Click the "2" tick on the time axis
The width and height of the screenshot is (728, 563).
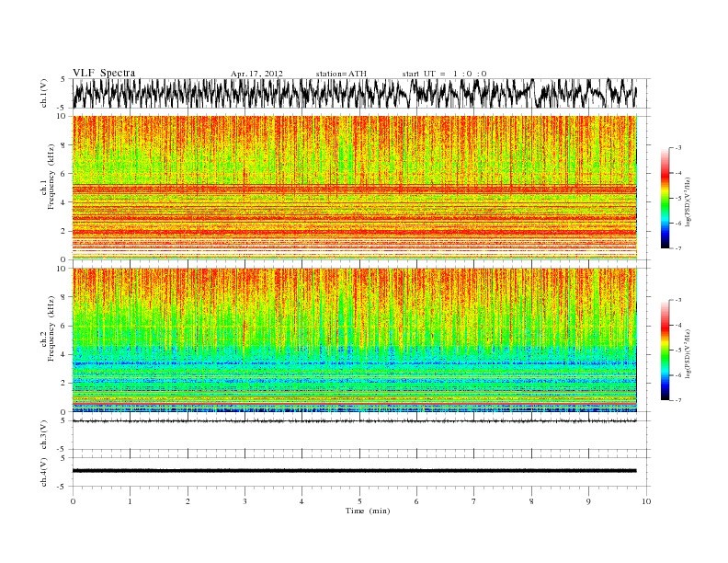(x=188, y=501)
